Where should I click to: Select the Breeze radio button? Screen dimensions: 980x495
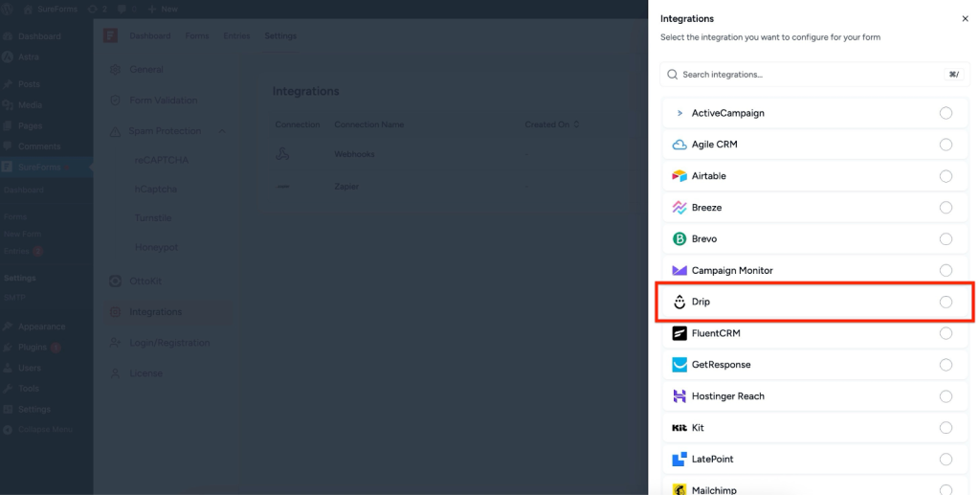(x=946, y=208)
